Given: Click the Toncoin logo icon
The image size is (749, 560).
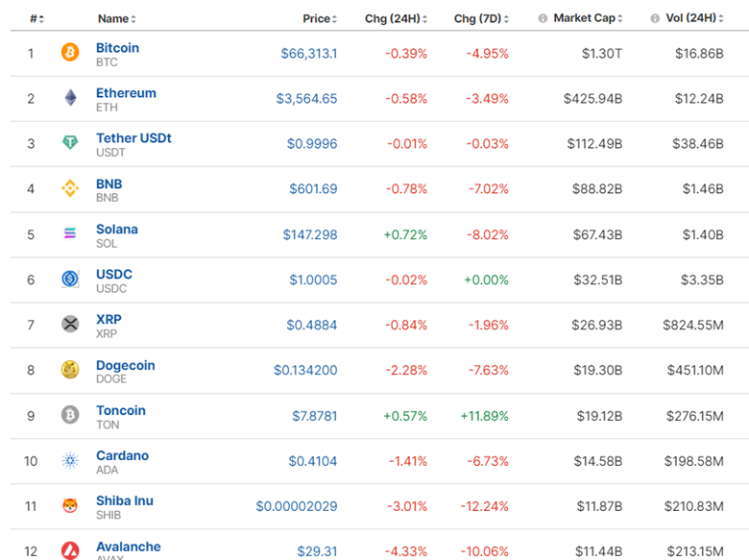Looking at the screenshot, I should (70, 415).
